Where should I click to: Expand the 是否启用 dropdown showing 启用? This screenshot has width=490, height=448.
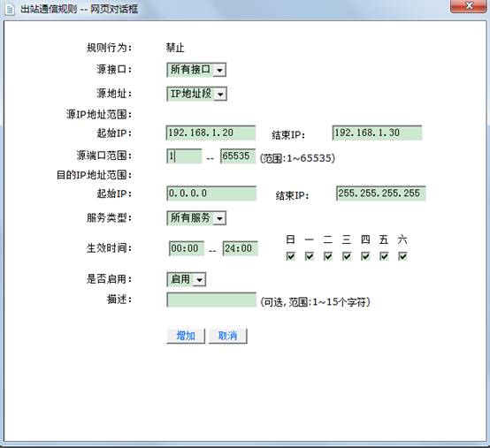click(187, 279)
